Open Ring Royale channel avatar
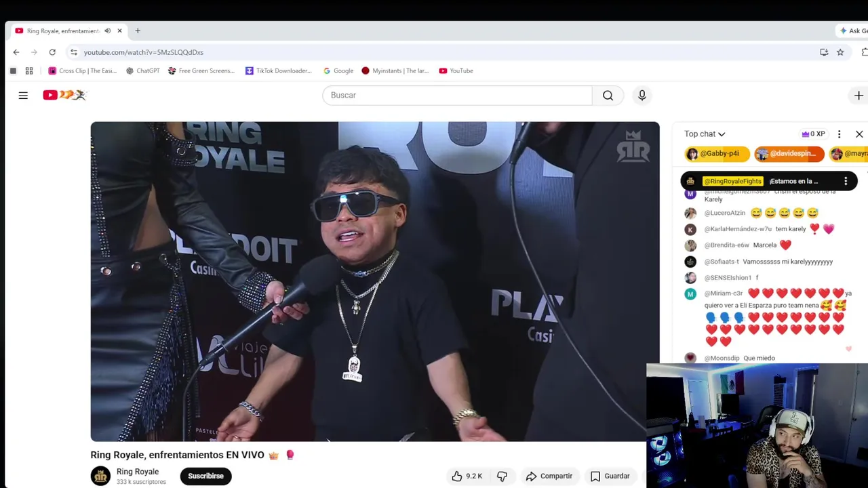 click(x=100, y=476)
